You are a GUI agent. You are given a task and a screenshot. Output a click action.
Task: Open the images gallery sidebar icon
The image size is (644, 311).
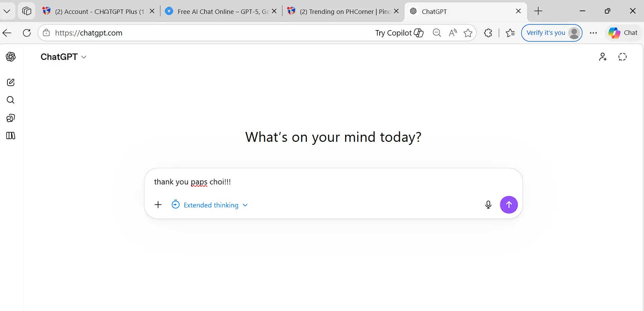11,118
